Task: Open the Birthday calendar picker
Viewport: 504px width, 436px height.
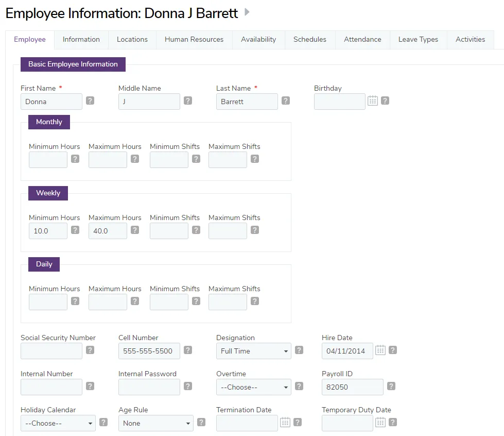Action: [x=373, y=100]
